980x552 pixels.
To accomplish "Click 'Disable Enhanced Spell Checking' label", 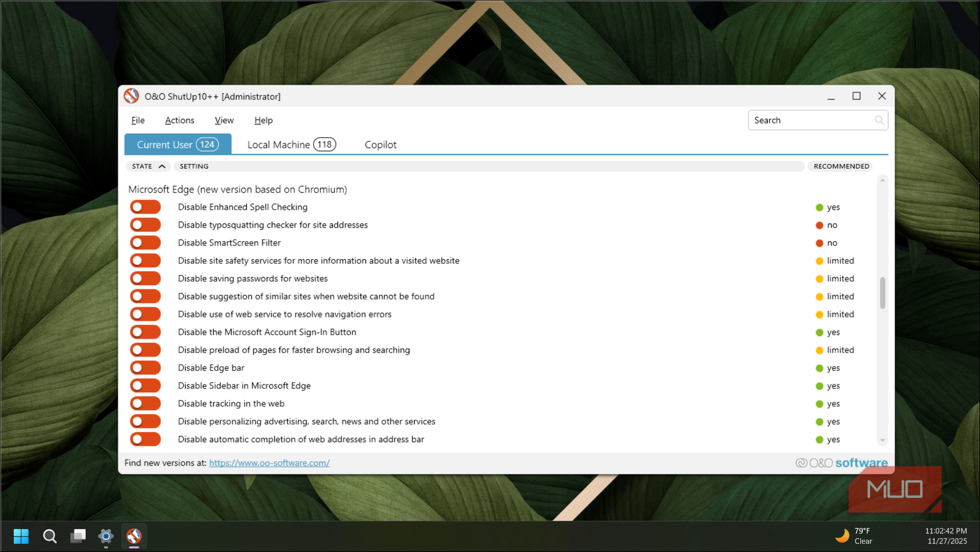I will pos(243,207).
